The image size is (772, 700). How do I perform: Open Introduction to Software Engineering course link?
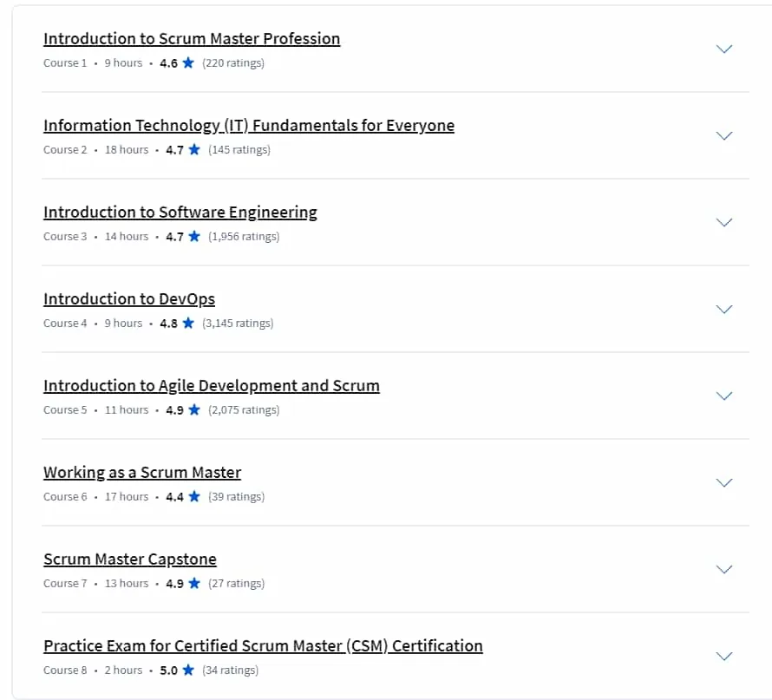click(x=180, y=213)
